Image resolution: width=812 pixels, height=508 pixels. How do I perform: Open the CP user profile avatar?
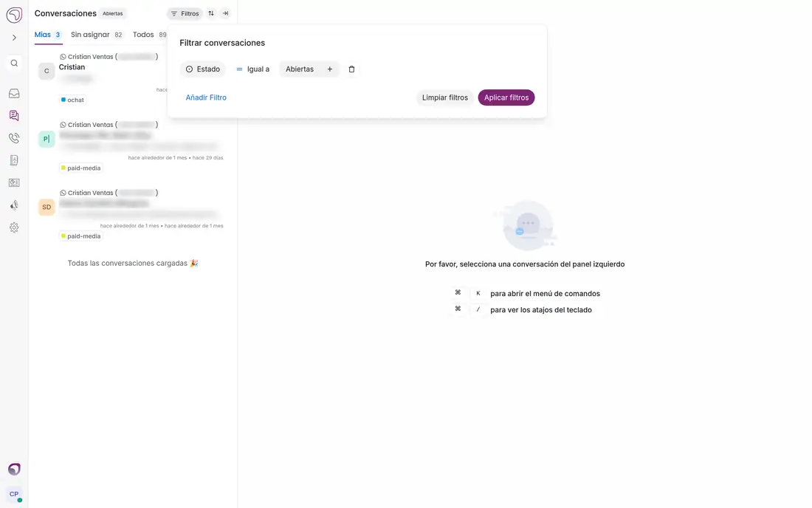click(14, 495)
